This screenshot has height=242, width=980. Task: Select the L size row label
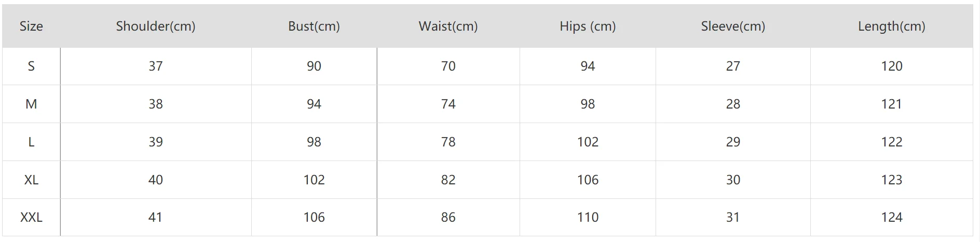[x=31, y=142]
